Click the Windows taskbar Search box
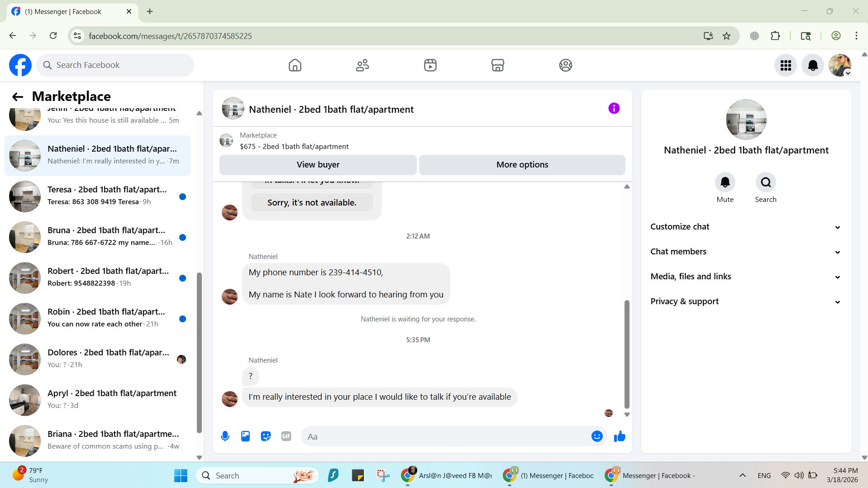Viewport: 868px width, 488px height. tap(257, 475)
